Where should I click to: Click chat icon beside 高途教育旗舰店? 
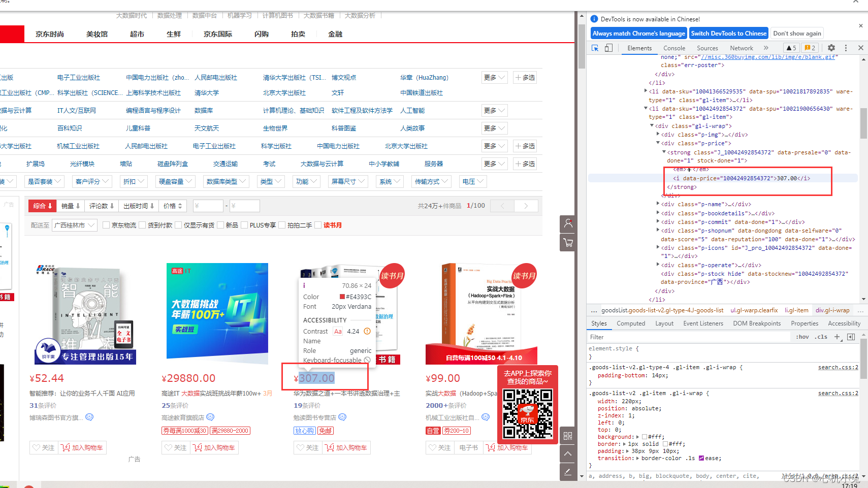210,417
